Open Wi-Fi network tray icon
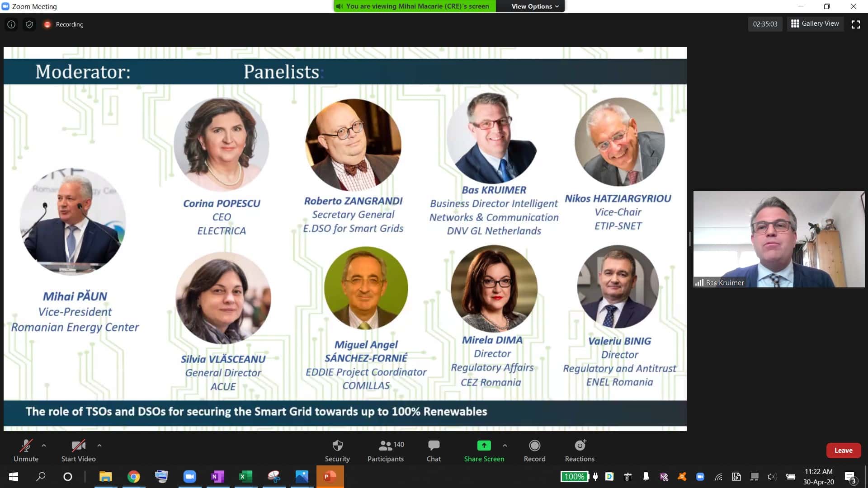The height and width of the screenshot is (488, 868). (x=718, y=477)
